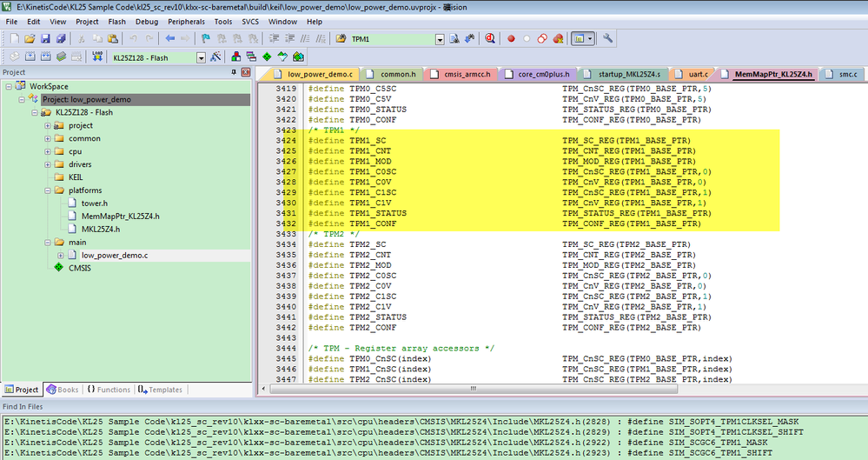Indent the selected lines
Image resolution: width=868 pixels, height=460 pixels.
[274, 39]
